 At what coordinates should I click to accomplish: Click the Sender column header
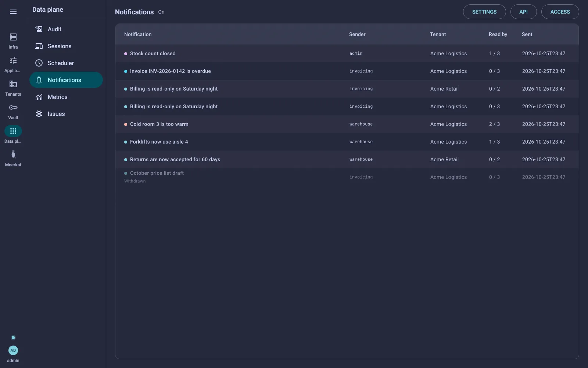tap(357, 34)
